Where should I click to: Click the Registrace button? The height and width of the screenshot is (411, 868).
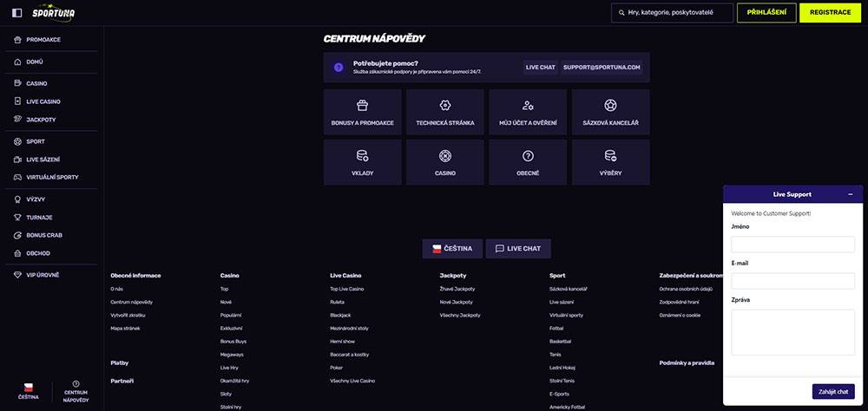pos(830,13)
